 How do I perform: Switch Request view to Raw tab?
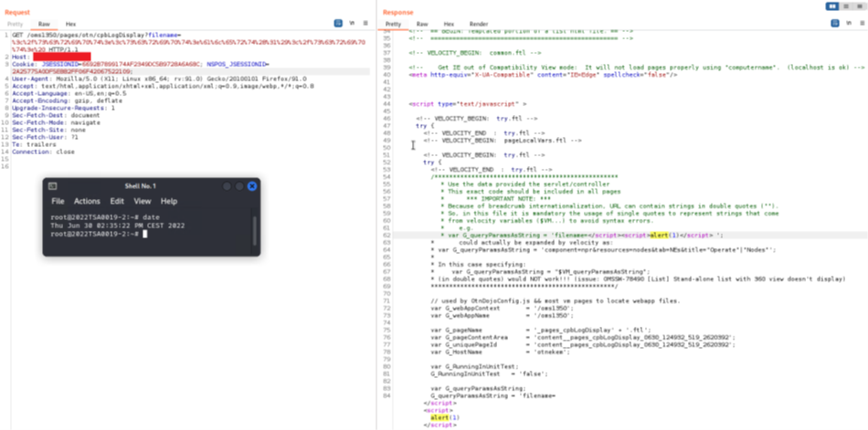[x=44, y=25]
